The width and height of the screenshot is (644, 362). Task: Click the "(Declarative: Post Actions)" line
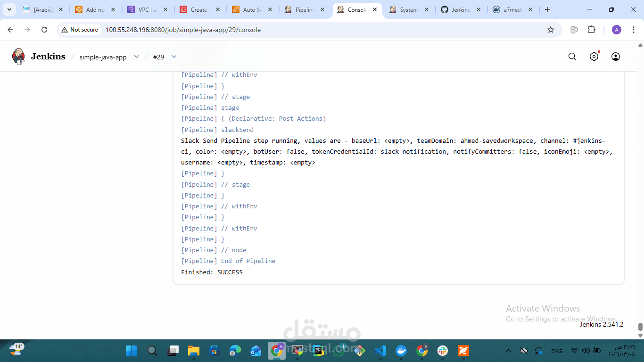(x=277, y=119)
